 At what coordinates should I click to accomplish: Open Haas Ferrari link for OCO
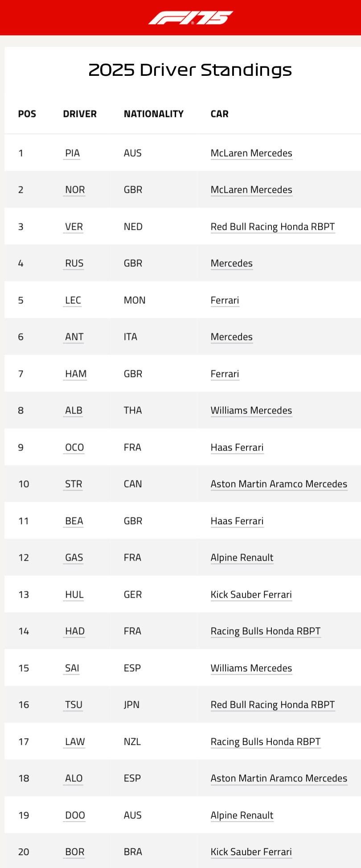(x=237, y=447)
